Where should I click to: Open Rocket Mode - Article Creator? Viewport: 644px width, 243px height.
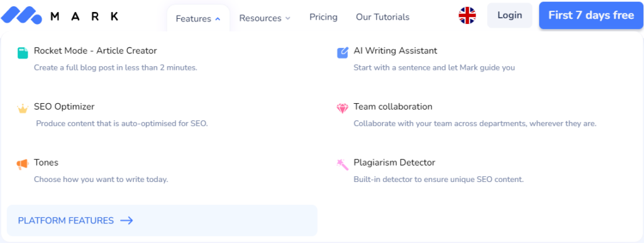(96, 51)
